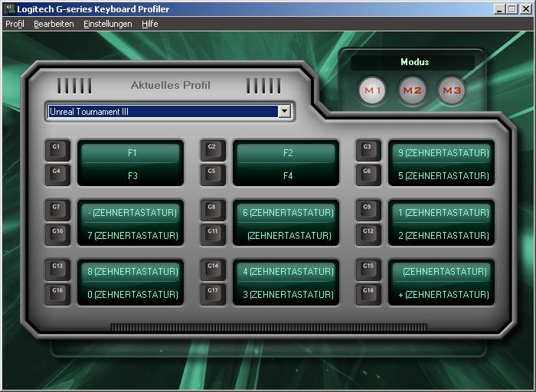Click the 6 (ZEHNERTASTATUR) assignment
This screenshot has width=536, height=392.
tap(286, 213)
